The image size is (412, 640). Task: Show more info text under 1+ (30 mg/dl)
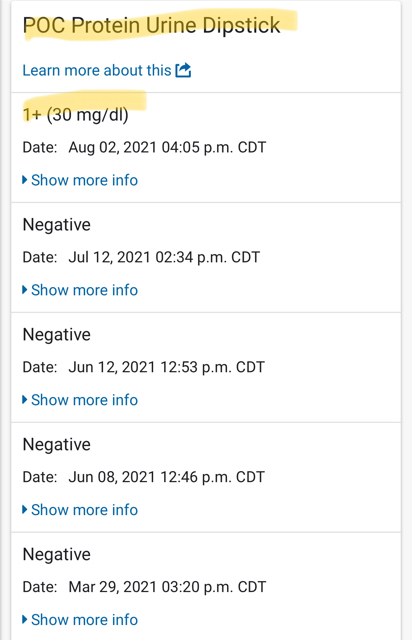point(85,180)
